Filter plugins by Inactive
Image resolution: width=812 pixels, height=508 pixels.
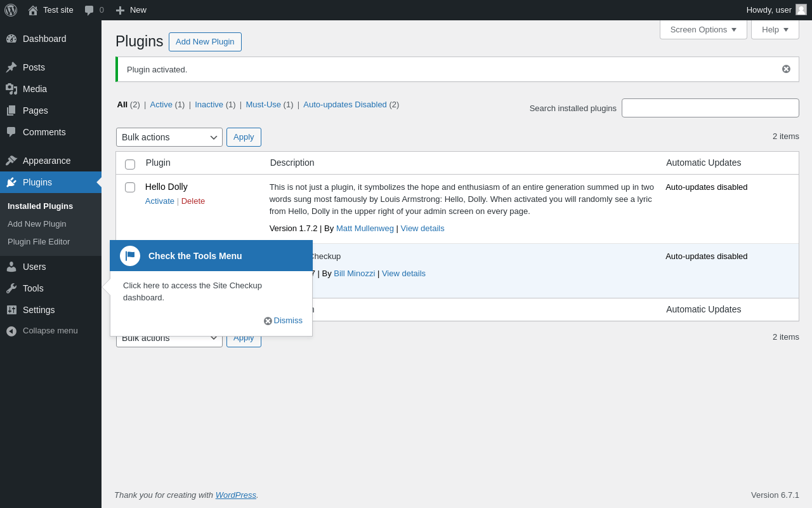209,105
